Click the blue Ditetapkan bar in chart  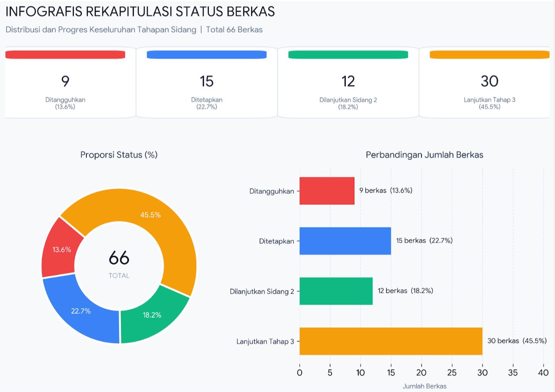pyautogui.click(x=345, y=241)
